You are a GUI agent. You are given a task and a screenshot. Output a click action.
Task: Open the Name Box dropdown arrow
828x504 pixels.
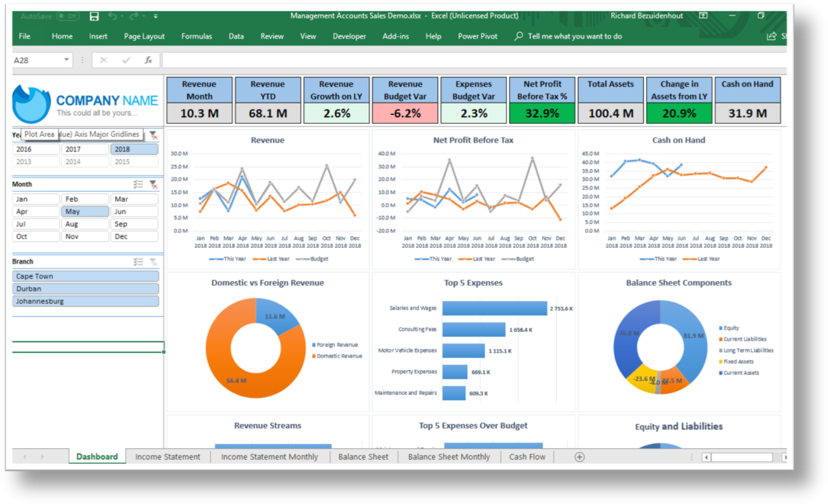(x=67, y=60)
